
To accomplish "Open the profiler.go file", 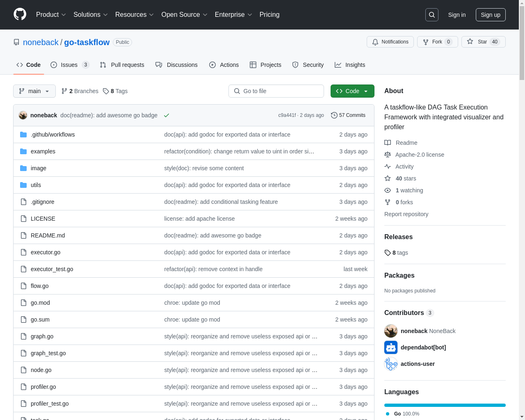I will tap(43, 387).
